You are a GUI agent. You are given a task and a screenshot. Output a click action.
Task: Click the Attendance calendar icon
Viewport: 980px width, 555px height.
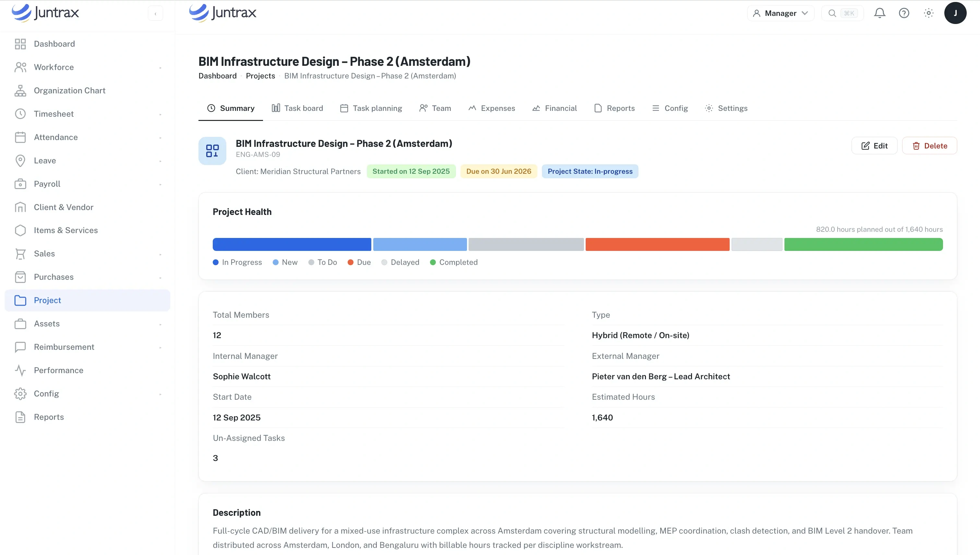coord(20,137)
